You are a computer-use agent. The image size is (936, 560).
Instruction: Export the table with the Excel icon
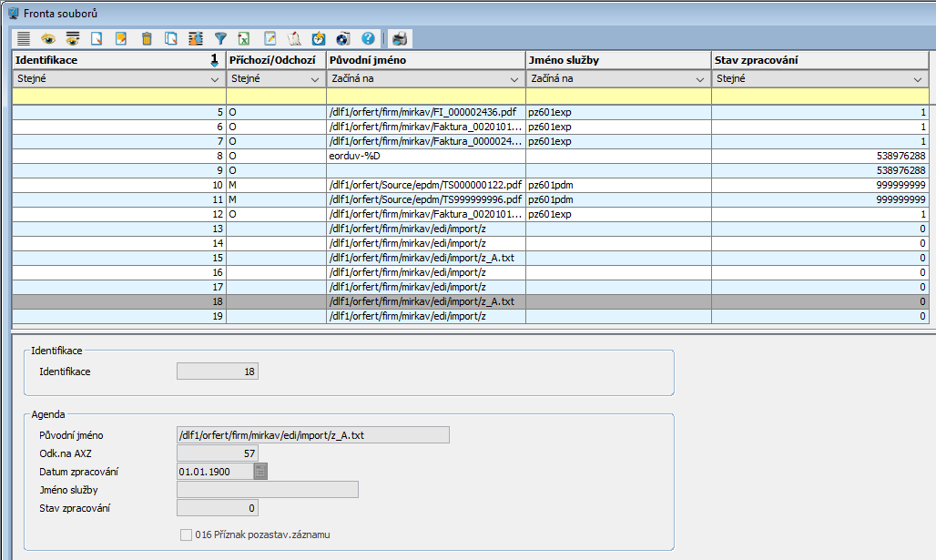(x=244, y=38)
